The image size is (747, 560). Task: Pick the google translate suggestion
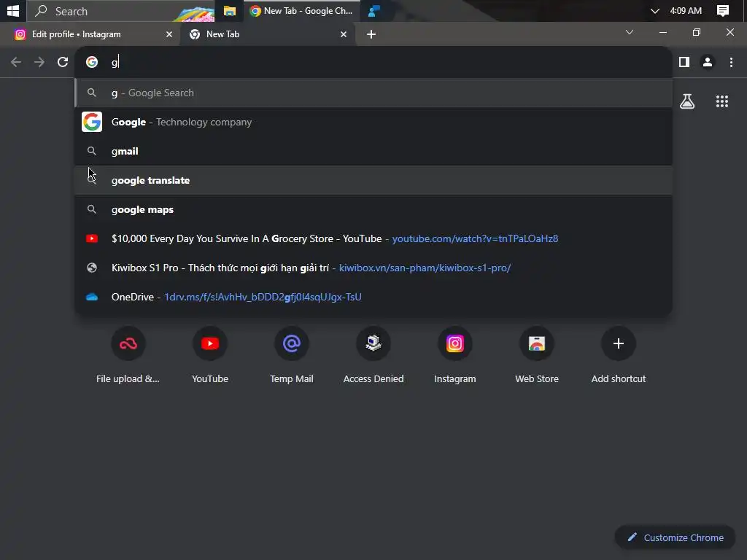click(373, 181)
